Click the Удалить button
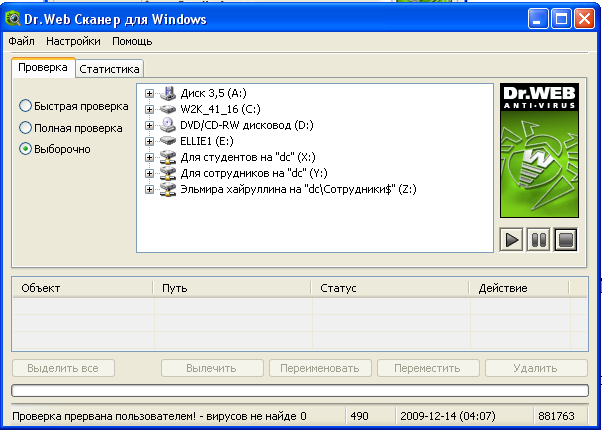The image size is (602, 430). tap(536, 368)
